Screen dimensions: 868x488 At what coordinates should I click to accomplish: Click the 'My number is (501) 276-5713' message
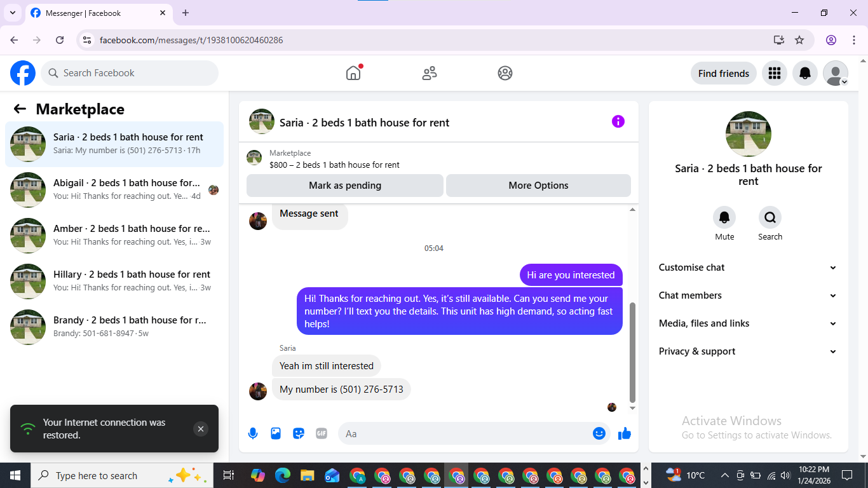click(341, 390)
